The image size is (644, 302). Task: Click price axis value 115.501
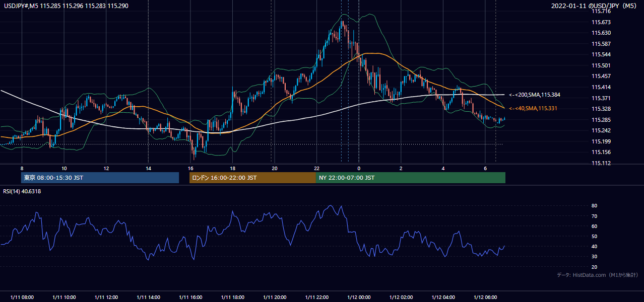601,65
